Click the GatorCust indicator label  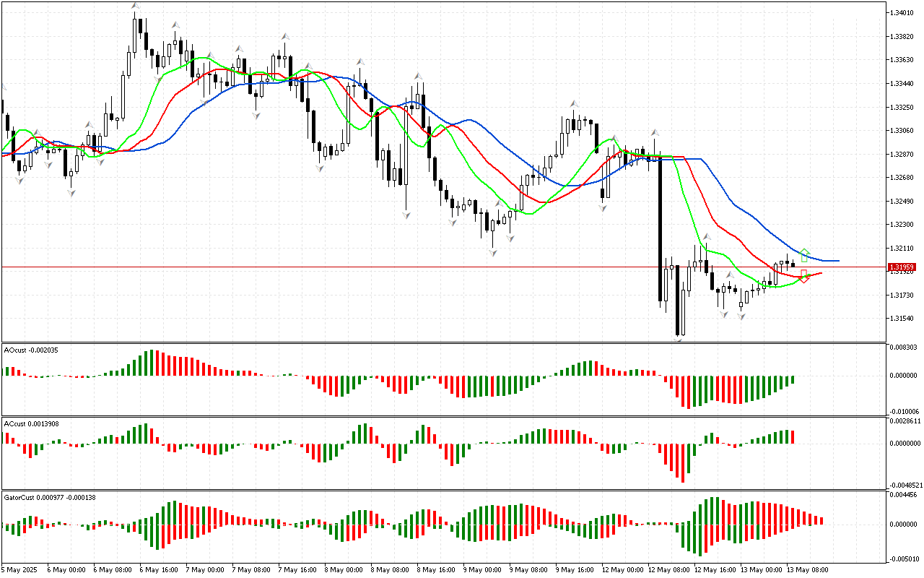50,497
